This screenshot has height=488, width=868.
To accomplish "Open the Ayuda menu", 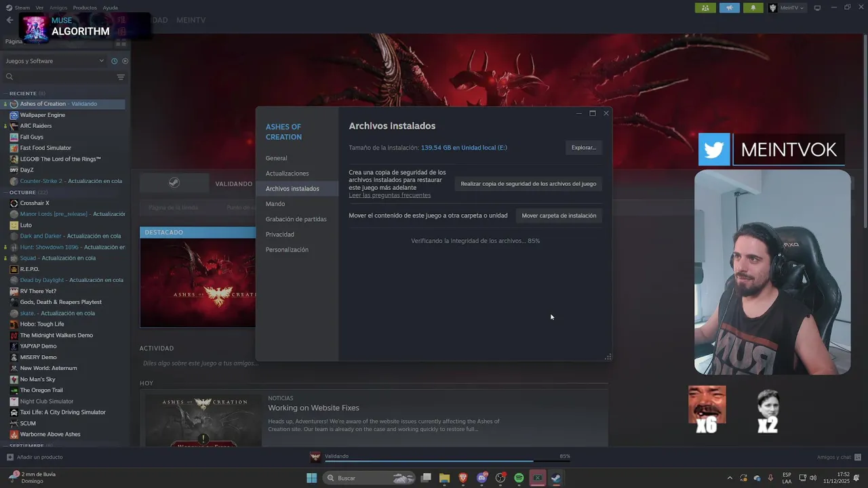I will click(110, 7).
